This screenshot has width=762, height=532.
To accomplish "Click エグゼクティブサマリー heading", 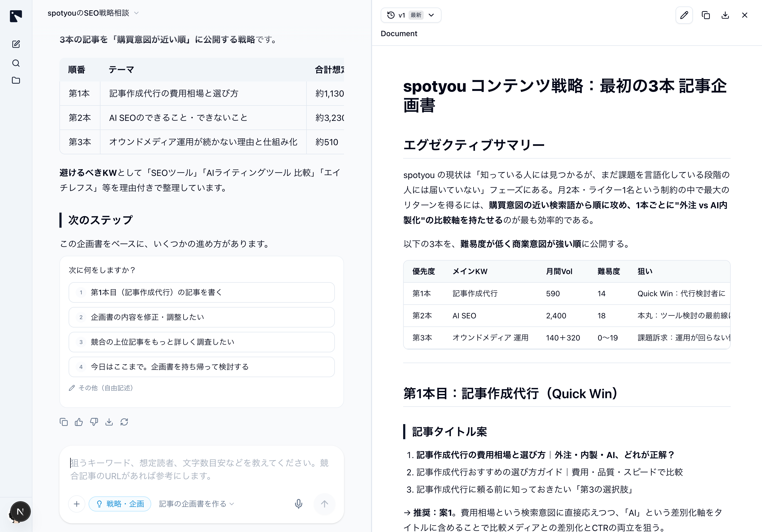I will pos(474,145).
